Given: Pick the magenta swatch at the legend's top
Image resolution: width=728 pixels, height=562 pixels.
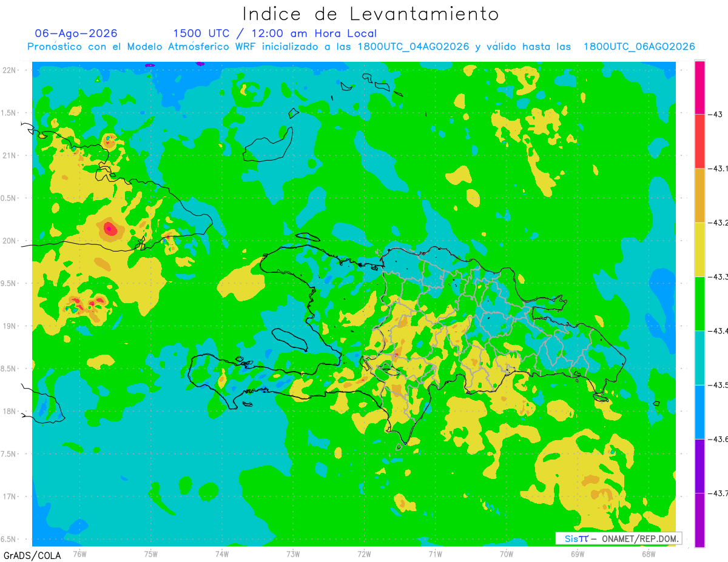Looking at the screenshot, I should (699, 87).
